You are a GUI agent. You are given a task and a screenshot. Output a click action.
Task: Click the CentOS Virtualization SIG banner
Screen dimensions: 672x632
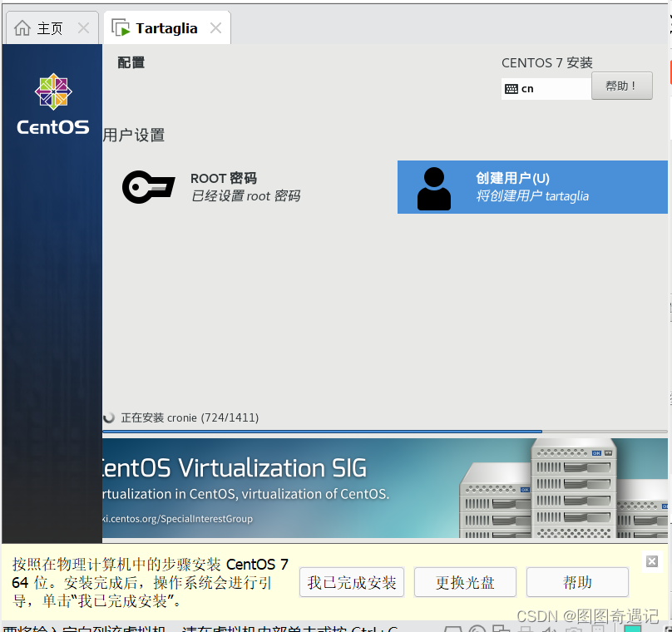point(385,487)
